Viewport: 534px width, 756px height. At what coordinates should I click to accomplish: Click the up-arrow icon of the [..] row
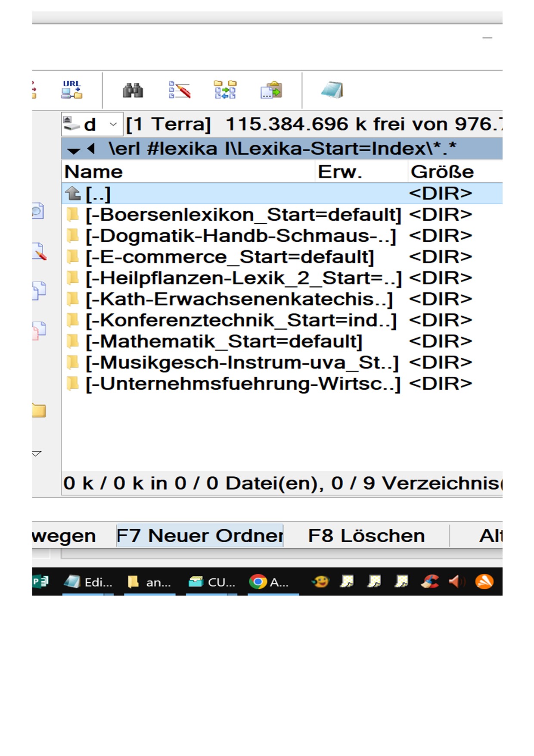pyautogui.click(x=73, y=194)
